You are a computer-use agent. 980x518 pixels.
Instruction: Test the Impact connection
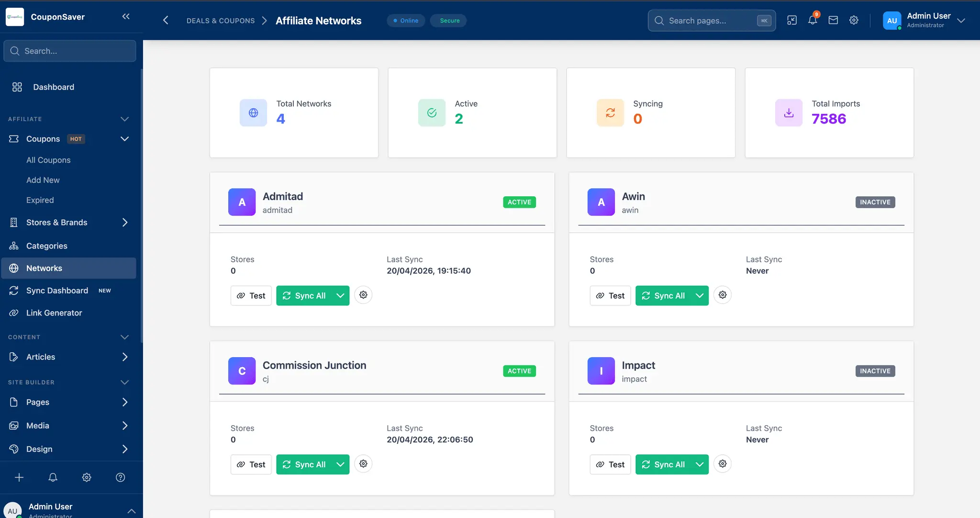(x=610, y=464)
